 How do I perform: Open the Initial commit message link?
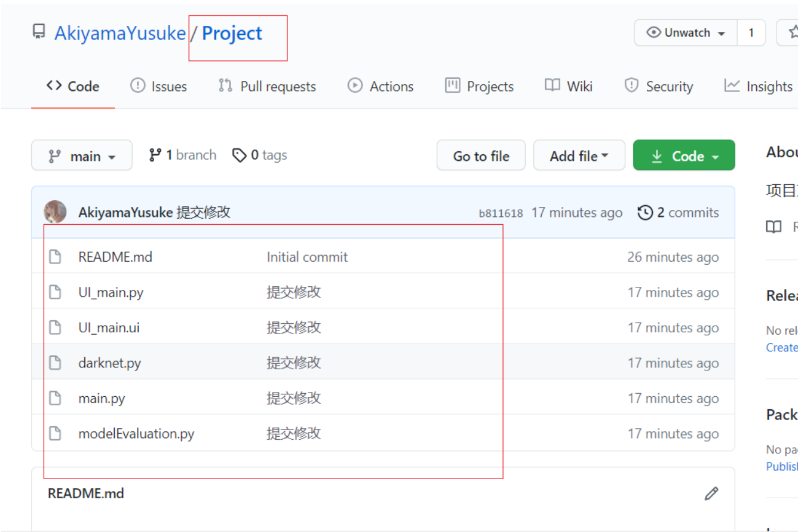[307, 257]
